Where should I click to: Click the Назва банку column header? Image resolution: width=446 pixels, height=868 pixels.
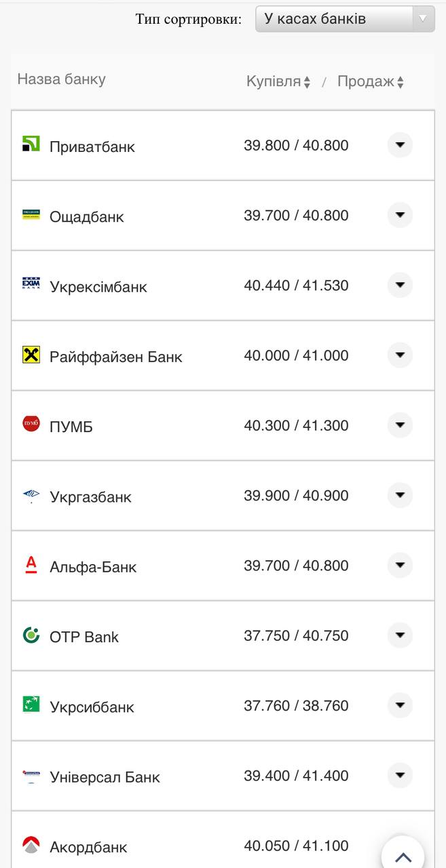pos(61,79)
